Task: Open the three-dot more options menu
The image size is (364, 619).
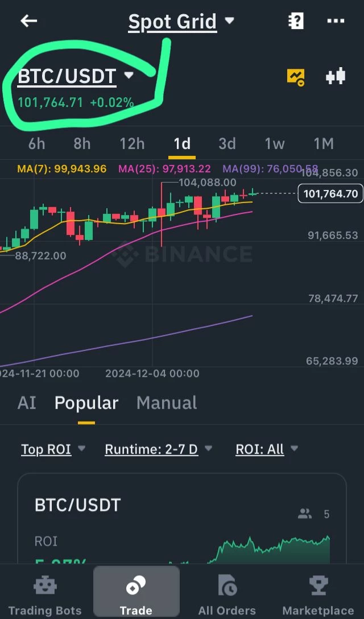Action: pyautogui.click(x=336, y=21)
